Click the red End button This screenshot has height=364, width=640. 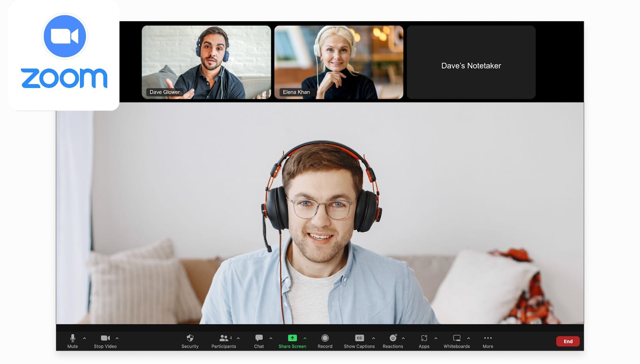[x=568, y=341]
